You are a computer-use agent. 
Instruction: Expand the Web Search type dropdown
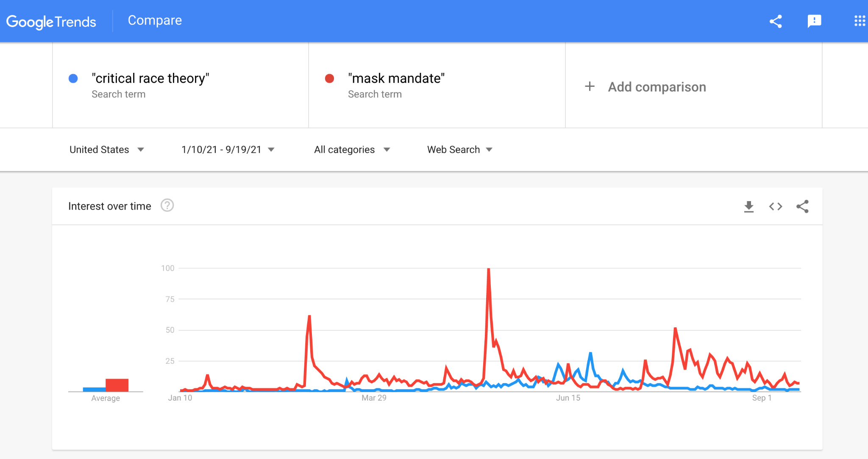(459, 149)
